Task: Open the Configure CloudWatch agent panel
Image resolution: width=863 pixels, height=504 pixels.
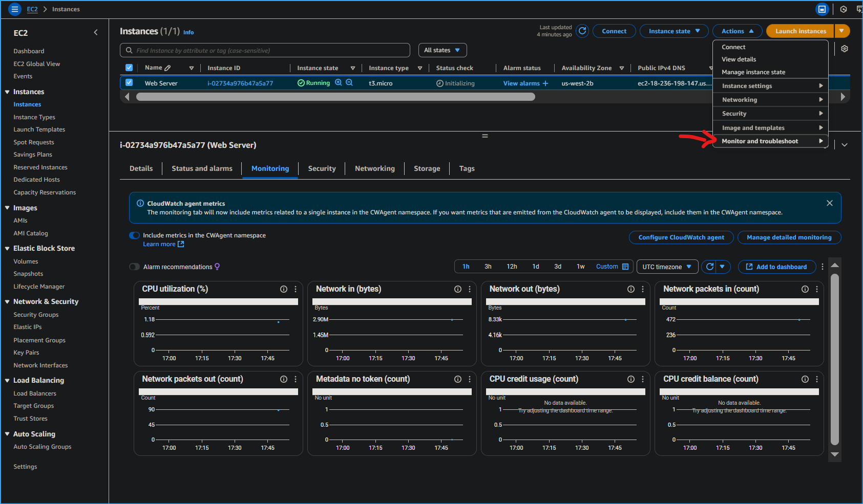Action: point(681,237)
